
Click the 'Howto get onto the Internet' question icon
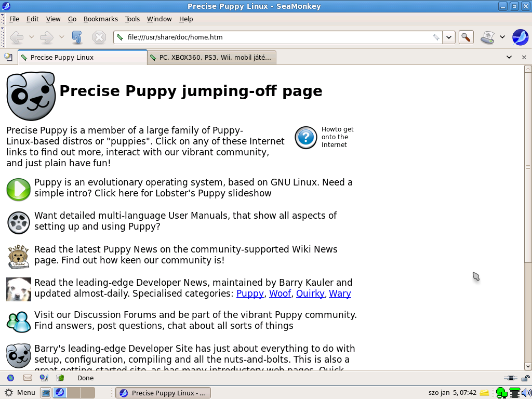click(x=305, y=137)
